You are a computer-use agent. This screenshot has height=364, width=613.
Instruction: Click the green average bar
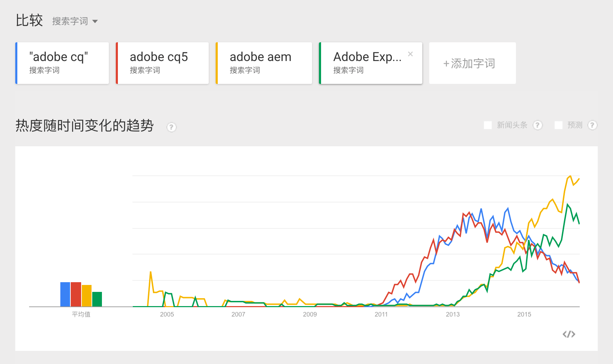click(x=97, y=299)
